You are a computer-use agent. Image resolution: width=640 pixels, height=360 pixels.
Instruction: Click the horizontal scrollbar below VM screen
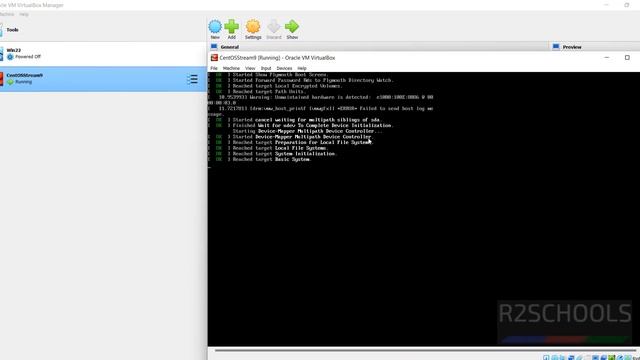click(x=424, y=350)
